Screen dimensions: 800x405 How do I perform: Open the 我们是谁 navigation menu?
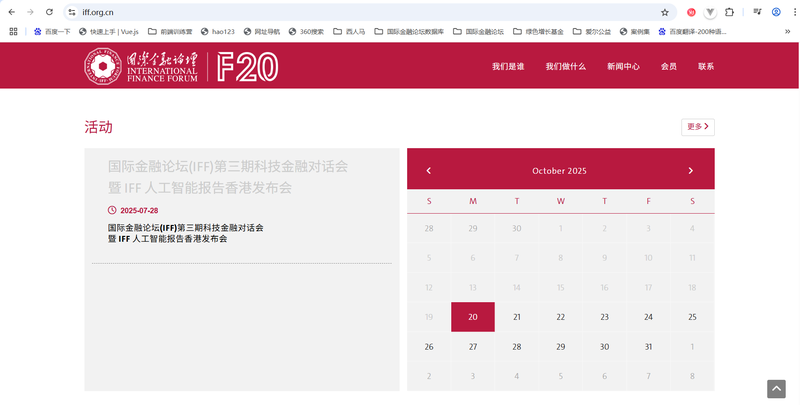coord(508,67)
